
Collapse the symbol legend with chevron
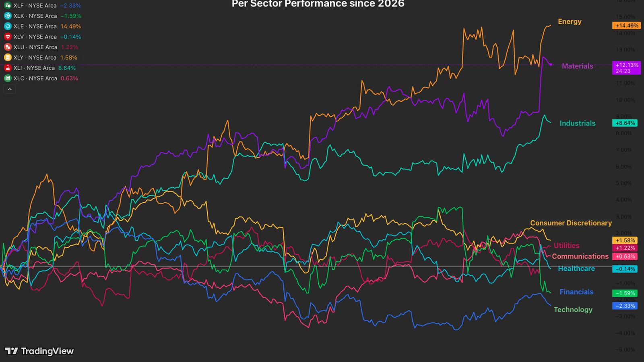click(x=10, y=89)
